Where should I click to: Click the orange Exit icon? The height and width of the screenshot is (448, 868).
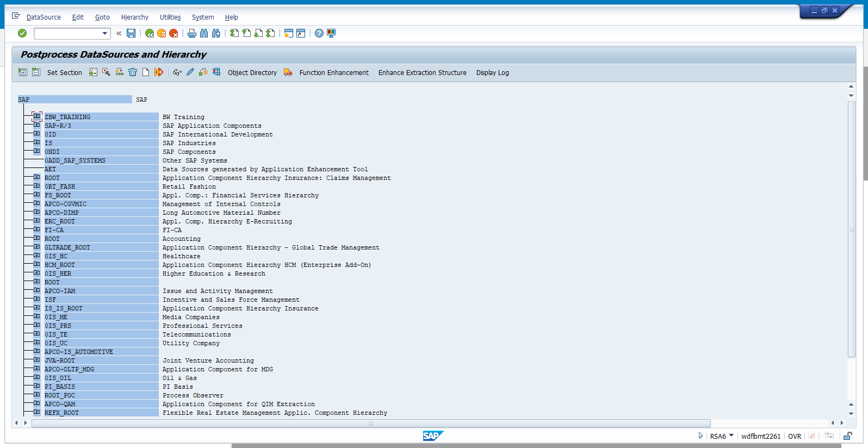162,33
